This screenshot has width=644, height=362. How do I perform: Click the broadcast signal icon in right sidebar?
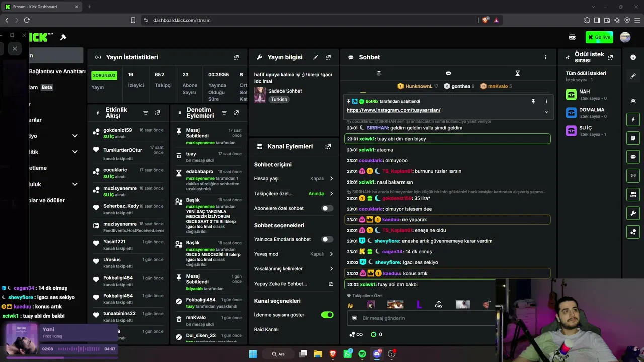pyautogui.click(x=633, y=175)
